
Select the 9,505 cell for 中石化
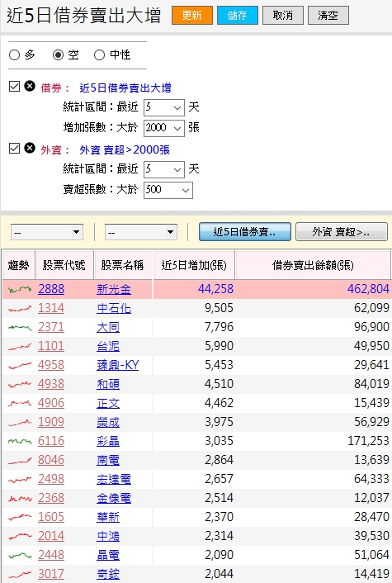click(194, 308)
